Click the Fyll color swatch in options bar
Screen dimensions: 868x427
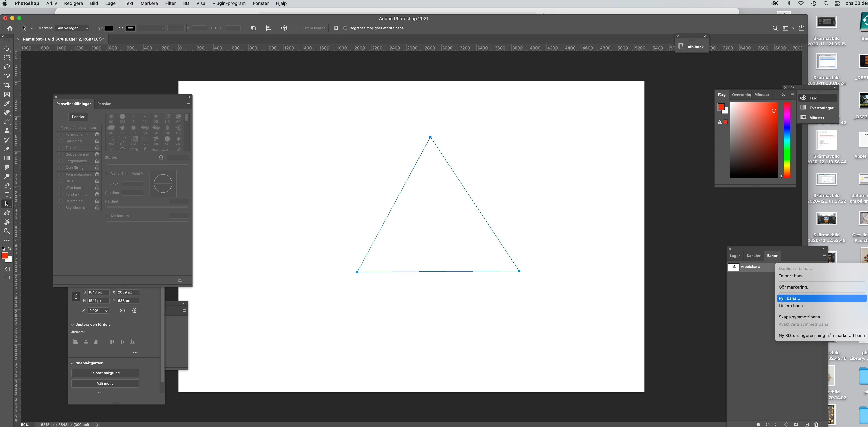tap(109, 28)
